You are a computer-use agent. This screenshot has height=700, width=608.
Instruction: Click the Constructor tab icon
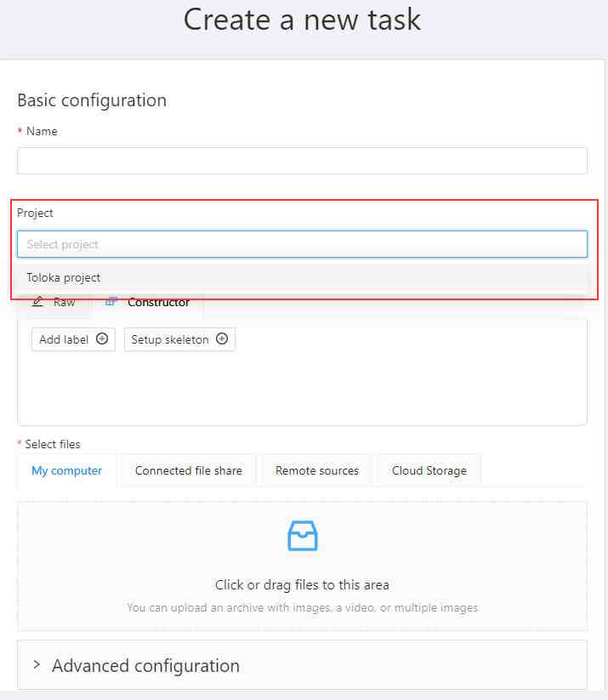point(111,303)
